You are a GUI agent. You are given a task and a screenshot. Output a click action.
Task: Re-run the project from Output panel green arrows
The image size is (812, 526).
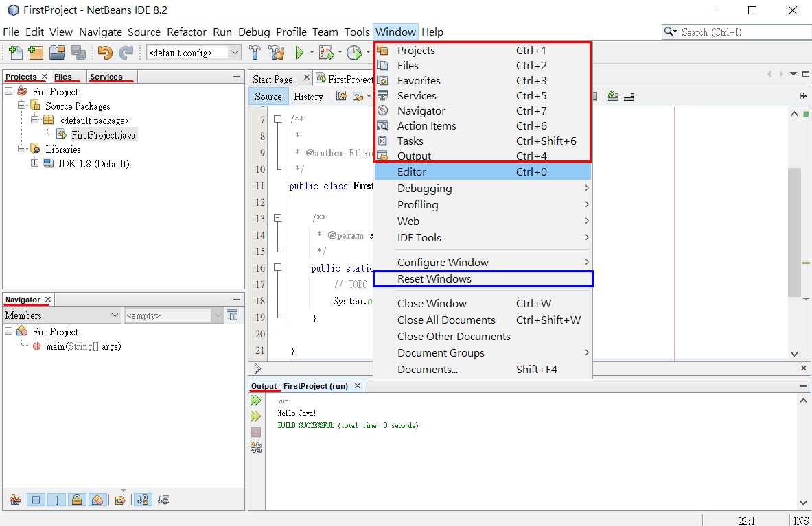[255, 400]
